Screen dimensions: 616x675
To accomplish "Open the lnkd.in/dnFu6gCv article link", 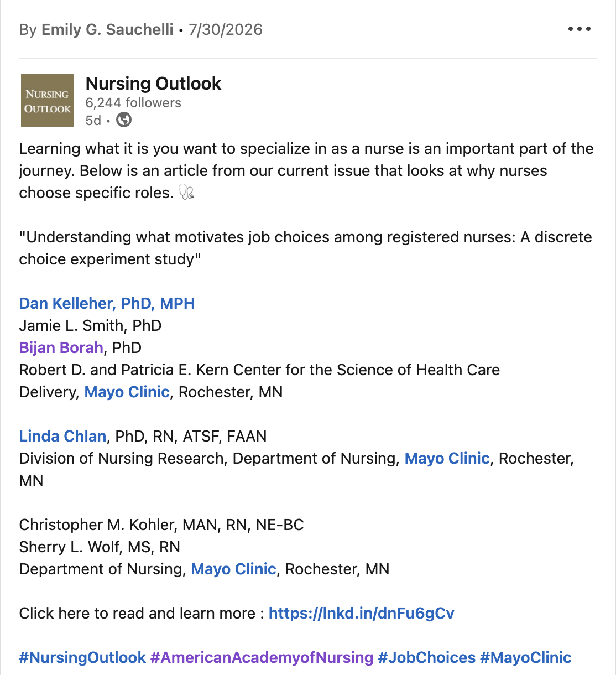I will click(361, 613).
